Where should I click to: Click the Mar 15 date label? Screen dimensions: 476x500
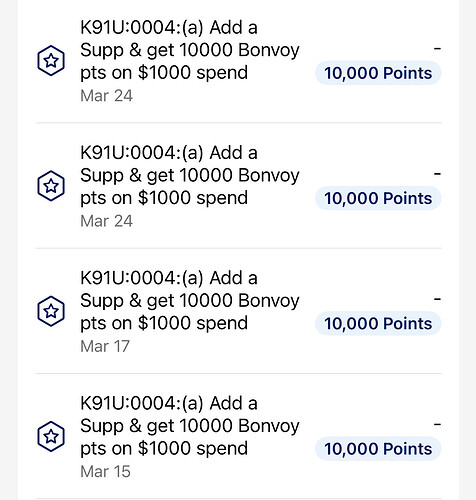tap(105, 472)
